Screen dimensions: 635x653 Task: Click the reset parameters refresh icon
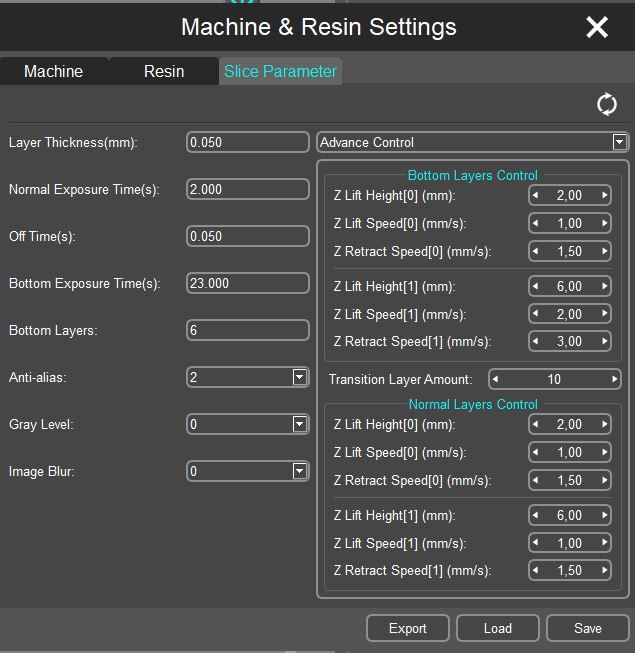[606, 104]
